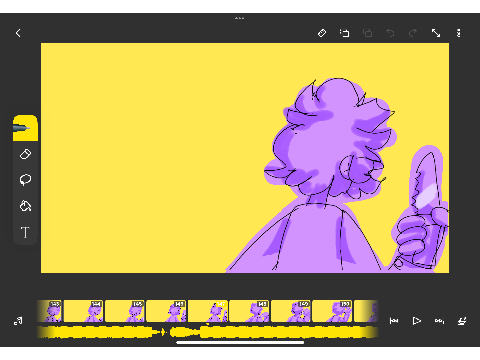480x360 pixels.
Task: Select the paint bucket Fill tool
Action: tap(25, 206)
